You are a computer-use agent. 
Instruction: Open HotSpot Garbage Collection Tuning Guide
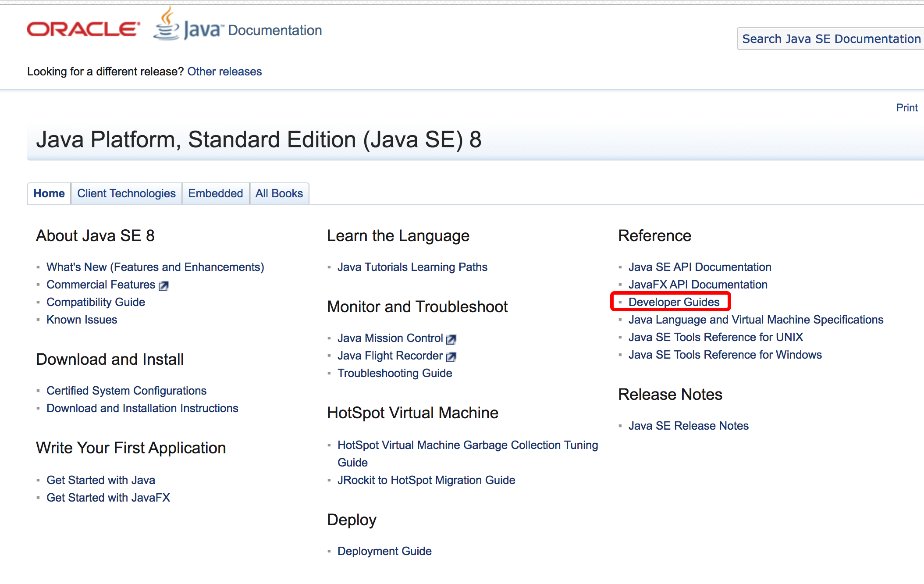tap(468, 454)
